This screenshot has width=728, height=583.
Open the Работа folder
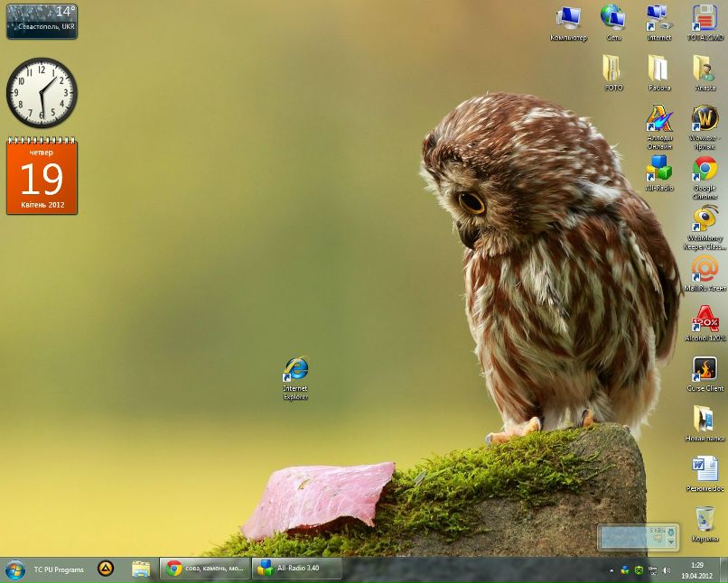click(x=659, y=69)
